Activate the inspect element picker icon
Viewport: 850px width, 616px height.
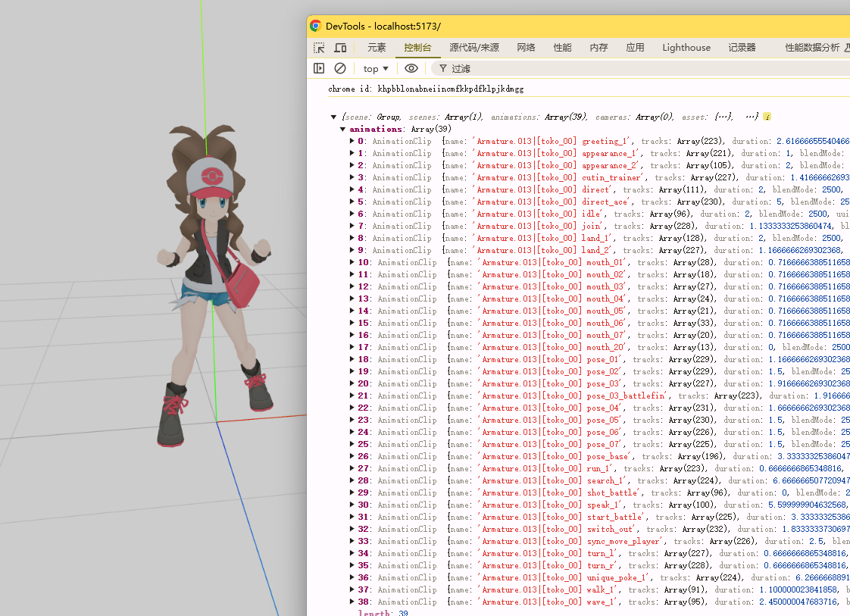[x=320, y=48]
